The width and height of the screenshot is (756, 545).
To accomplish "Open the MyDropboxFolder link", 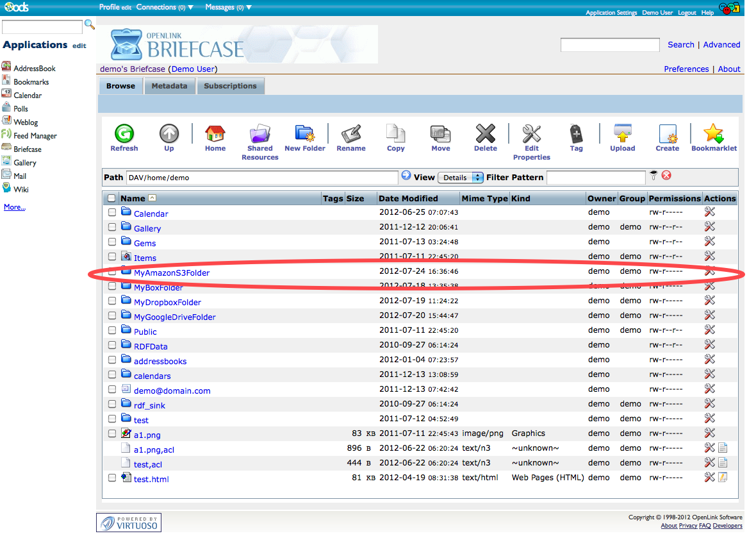I will pos(167,302).
